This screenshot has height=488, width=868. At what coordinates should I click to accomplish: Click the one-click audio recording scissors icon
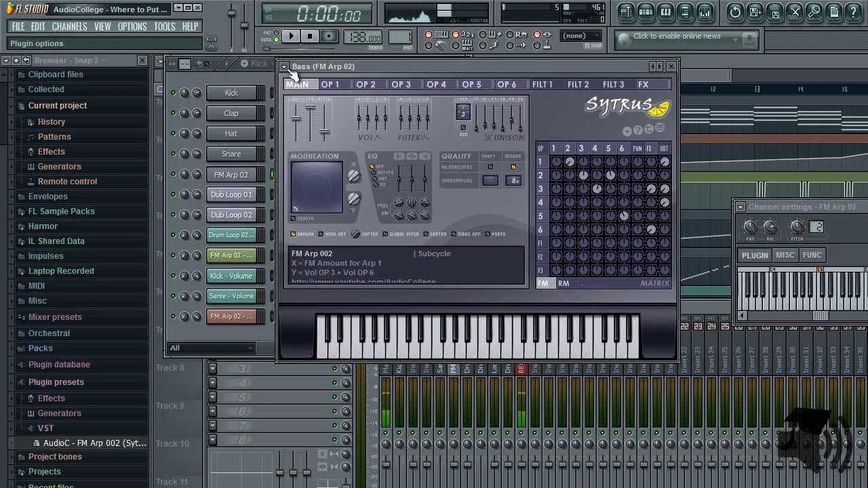coord(794,12)
